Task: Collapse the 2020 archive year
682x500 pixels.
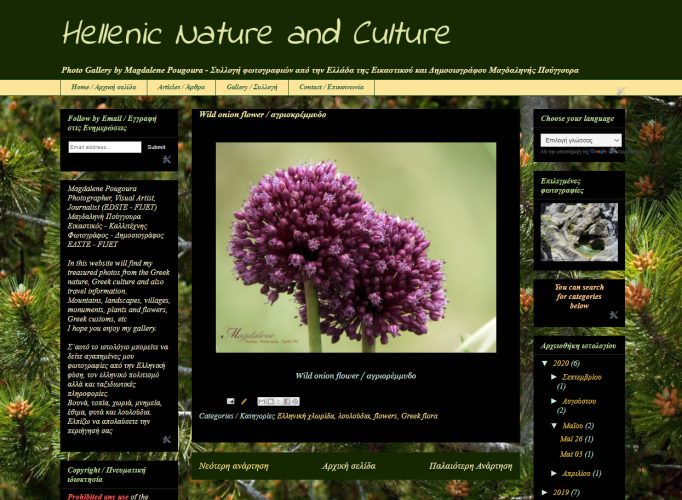Action: coord(545,363)
